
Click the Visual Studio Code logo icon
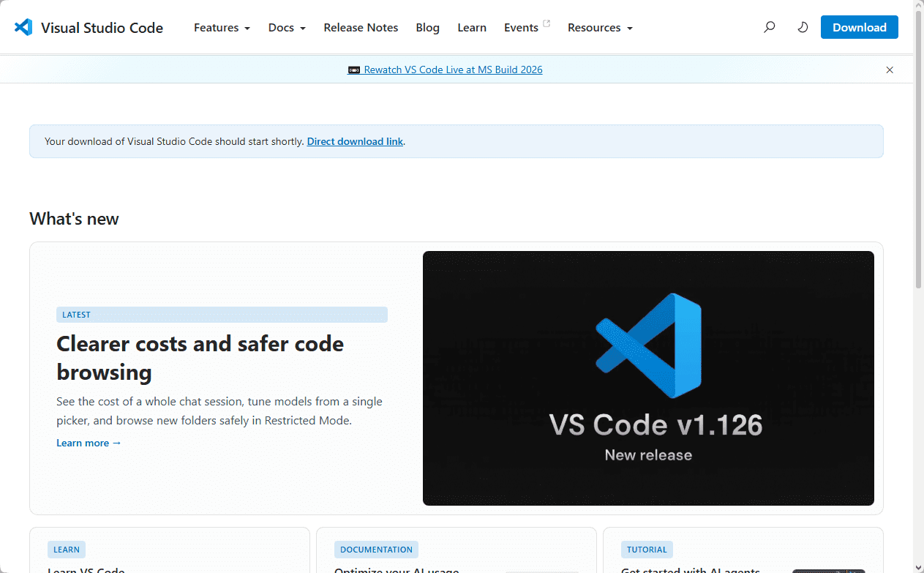coord(23,28)
